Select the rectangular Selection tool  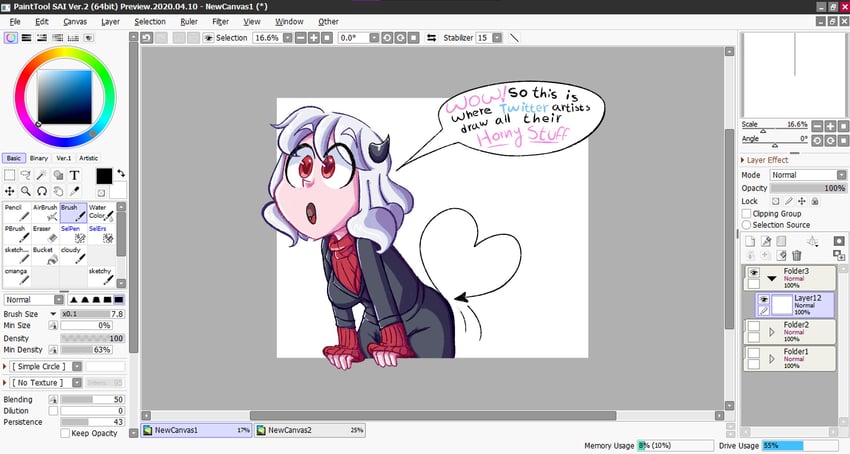coord(10,175)
